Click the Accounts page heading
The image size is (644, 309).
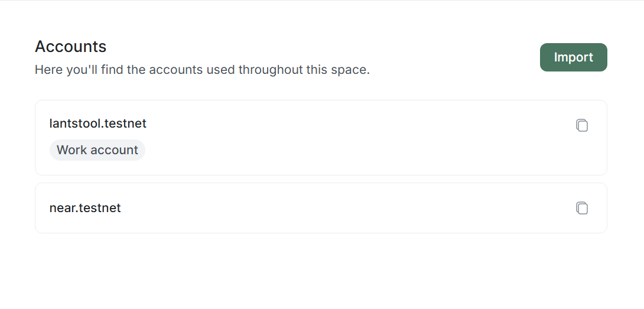click(x=71, y=47)
